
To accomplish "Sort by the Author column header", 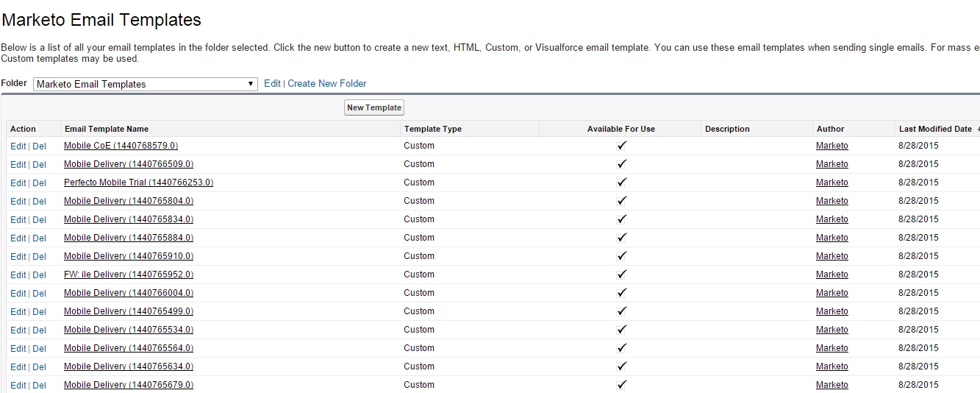I will point(830,129).
